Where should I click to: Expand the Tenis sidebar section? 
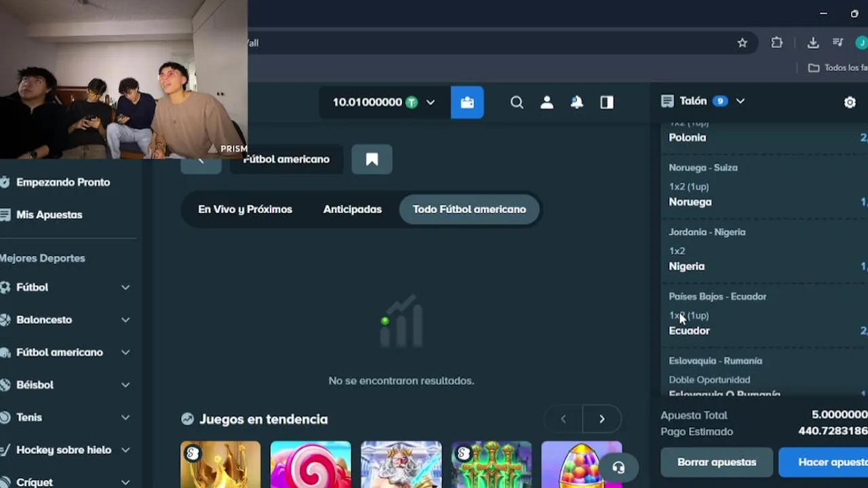click(125, 418)
